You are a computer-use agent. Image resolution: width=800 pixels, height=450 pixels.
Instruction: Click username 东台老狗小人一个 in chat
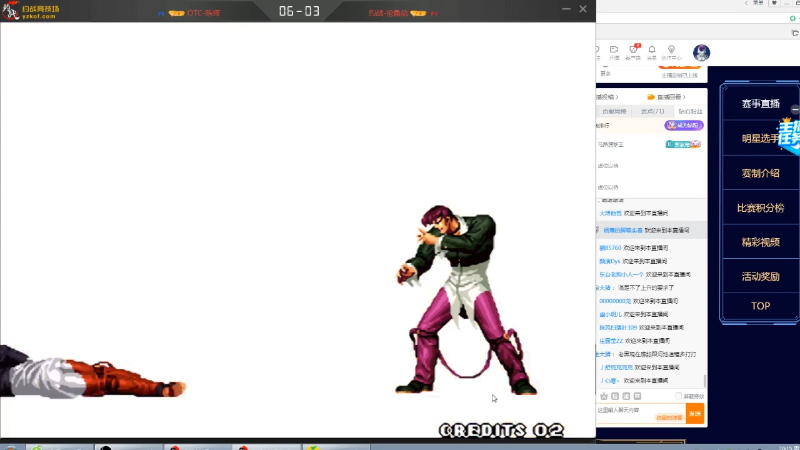[621, 274]
